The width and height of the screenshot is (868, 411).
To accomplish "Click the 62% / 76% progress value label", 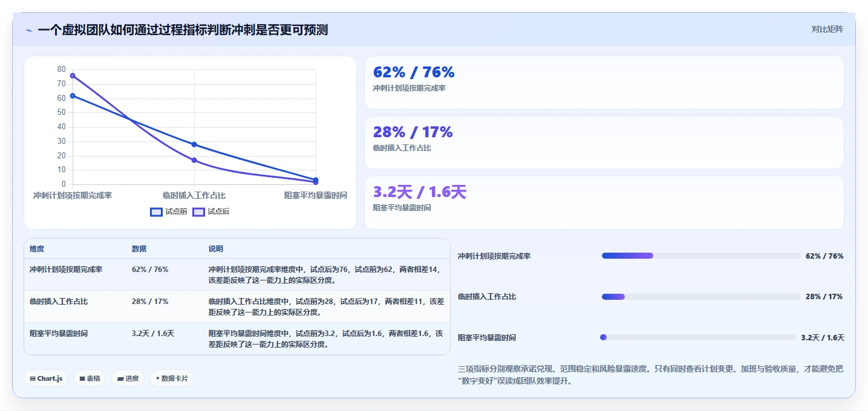I will pos(824,256).
